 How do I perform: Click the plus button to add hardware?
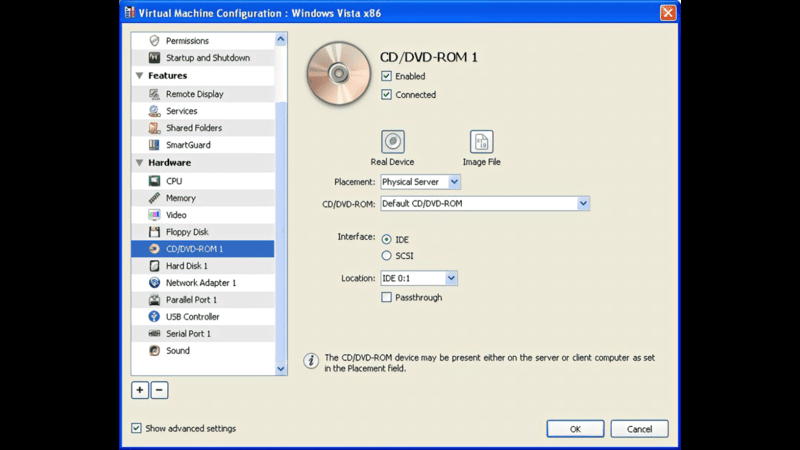click(140, 390)
